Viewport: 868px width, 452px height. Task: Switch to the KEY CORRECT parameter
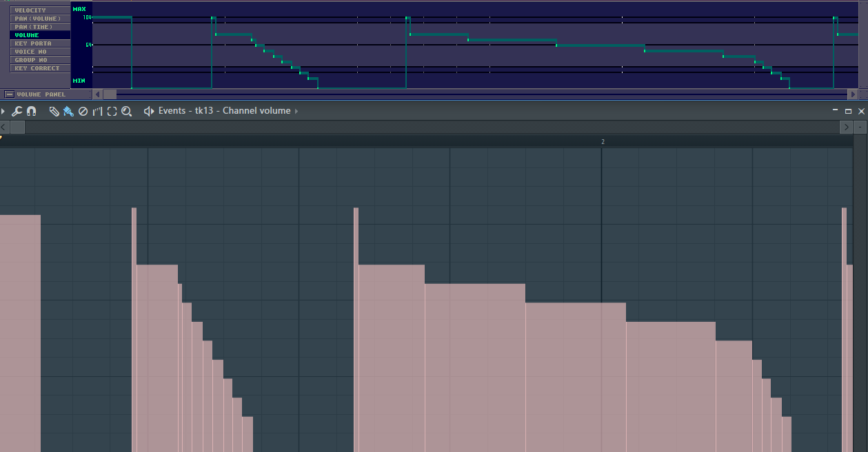40,68
